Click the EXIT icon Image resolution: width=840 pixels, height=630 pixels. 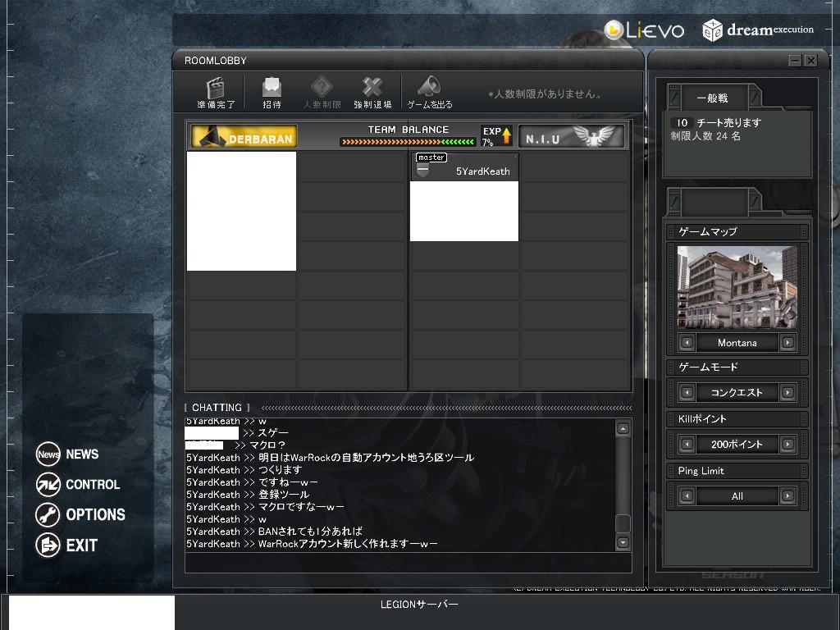coord(48,546)
